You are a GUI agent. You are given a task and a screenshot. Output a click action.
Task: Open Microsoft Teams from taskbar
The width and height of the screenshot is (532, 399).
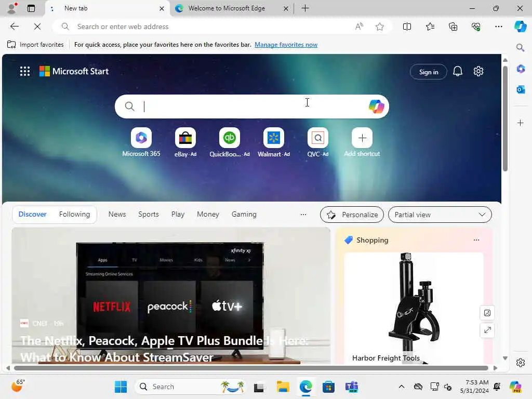click(x=352, y=387)
